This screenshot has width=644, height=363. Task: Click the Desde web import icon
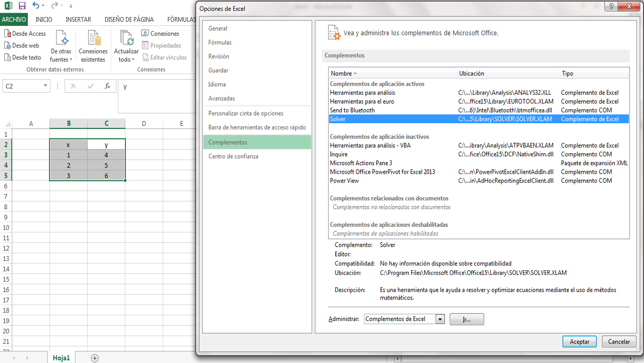[x=8, y=46]
